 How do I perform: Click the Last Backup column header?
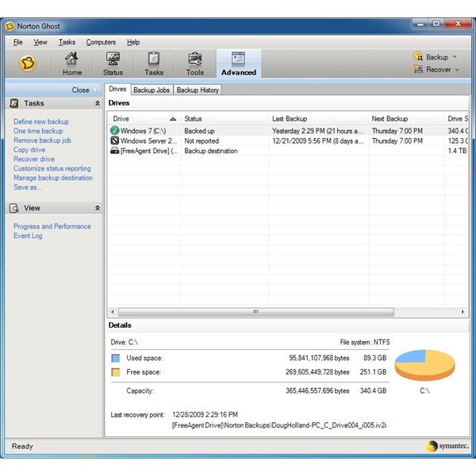tap(318, 119)
